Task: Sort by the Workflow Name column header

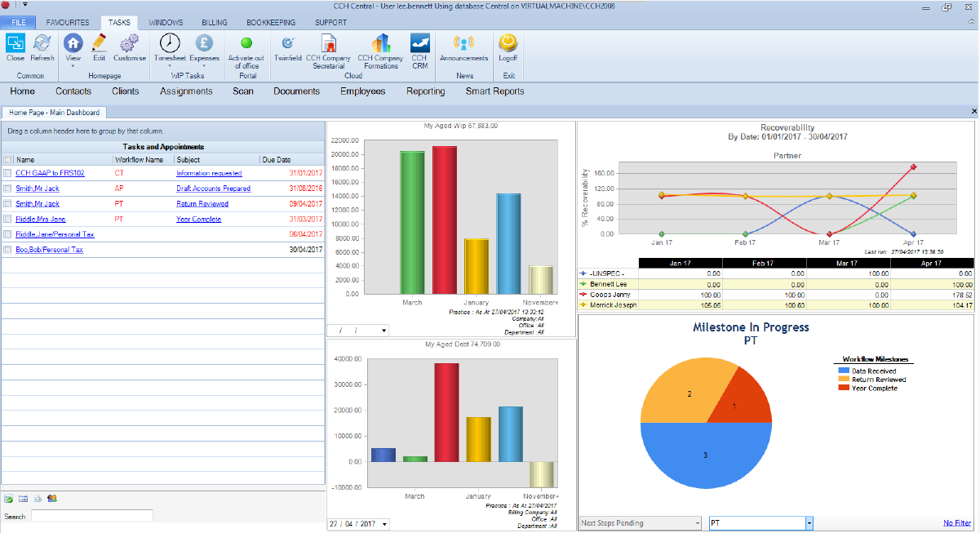Action: (x=143, y=160)
